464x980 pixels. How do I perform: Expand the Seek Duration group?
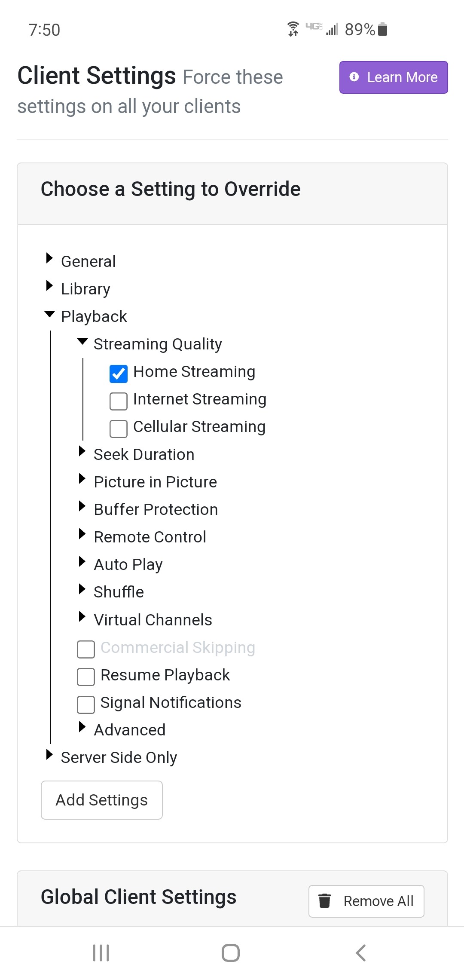point(82,451)
